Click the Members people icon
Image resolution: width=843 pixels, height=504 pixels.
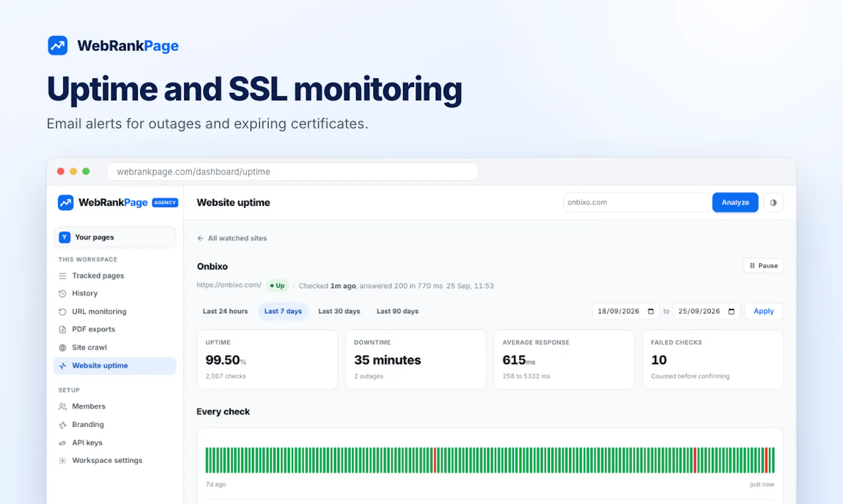tap(63, 407)
